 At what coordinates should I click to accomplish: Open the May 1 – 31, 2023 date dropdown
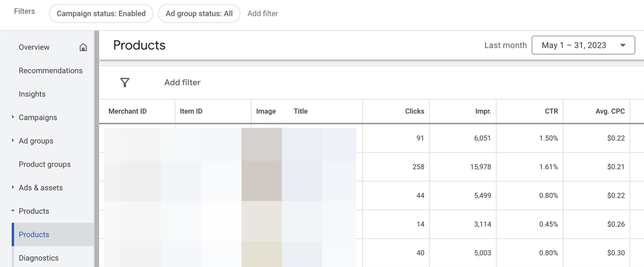click(x=583, y=45)
